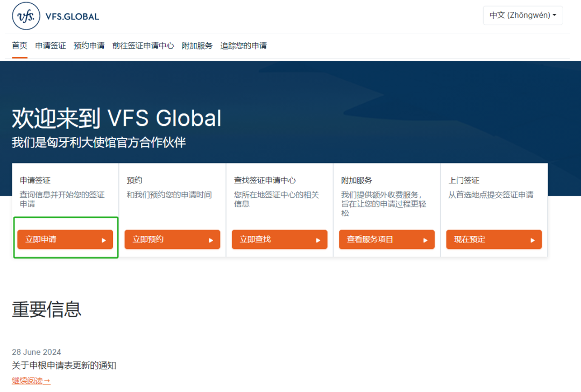Select 附加服务 in the top navigation
This screenshot has height=392, width=581.
point(197,46)
